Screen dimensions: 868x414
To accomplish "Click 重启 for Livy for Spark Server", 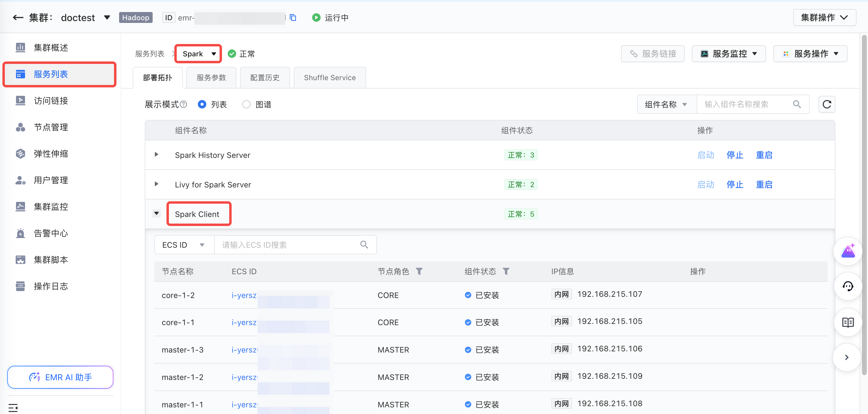I will (x=764, y=184).
